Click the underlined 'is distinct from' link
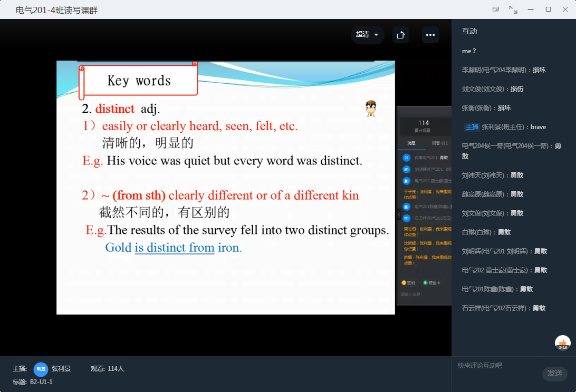The width and height of the screenshot is (576, 392). click(x=175, y=248)
